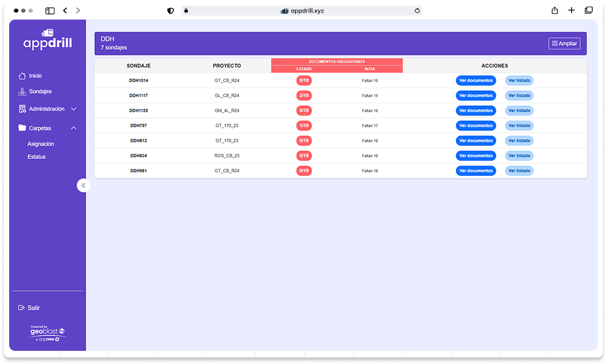Expand the Administración menu chevron

tap(74, 109)
